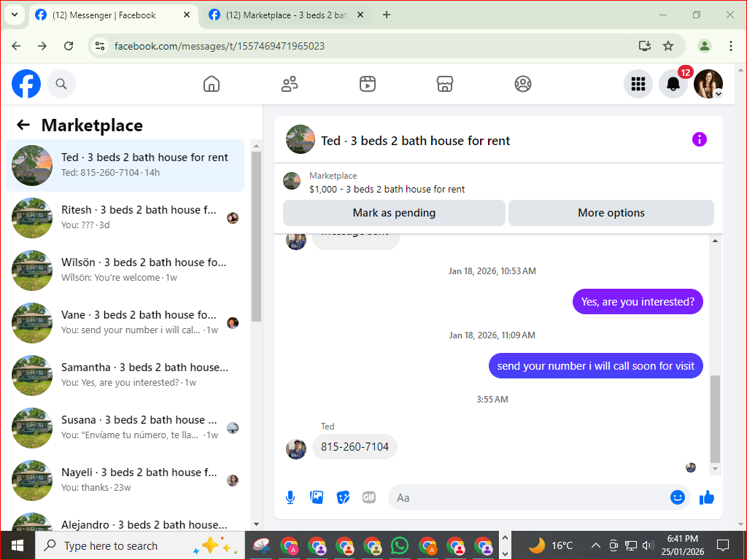Click the conversation list scrollbar thumb
This screenshot has height=560, width=747.
256,236
